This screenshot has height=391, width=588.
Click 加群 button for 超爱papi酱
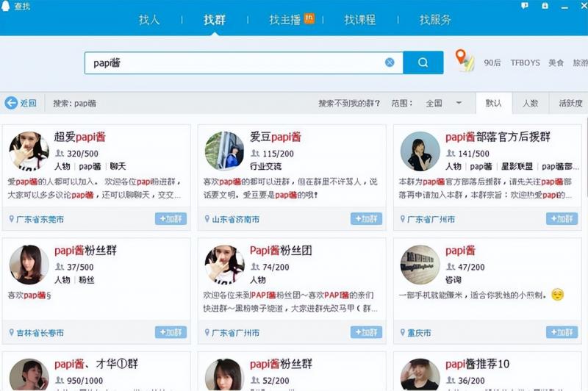(x=171, y=219)
